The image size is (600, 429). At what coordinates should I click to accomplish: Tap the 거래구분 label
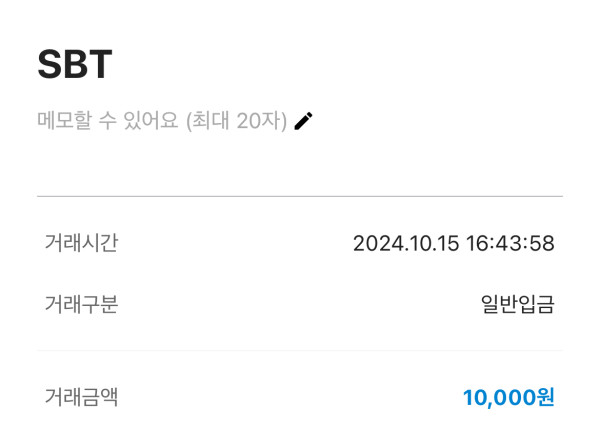tap(81, 304)
